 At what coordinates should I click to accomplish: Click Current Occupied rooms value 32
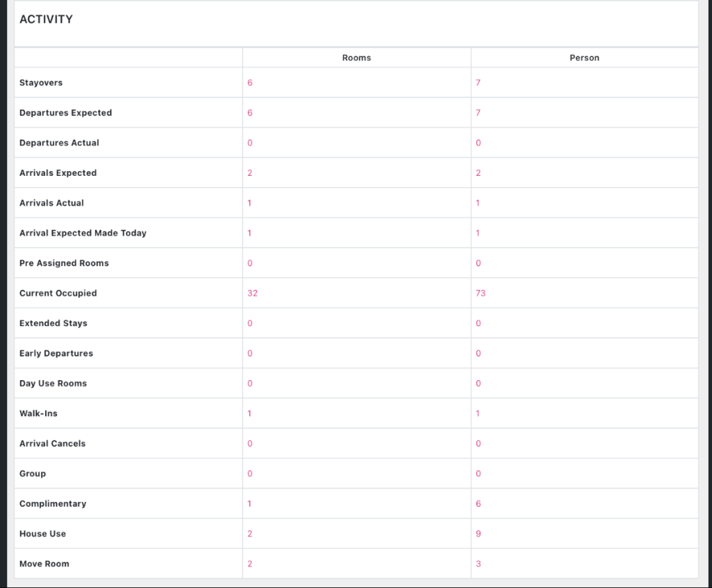[x=252, y=293]
